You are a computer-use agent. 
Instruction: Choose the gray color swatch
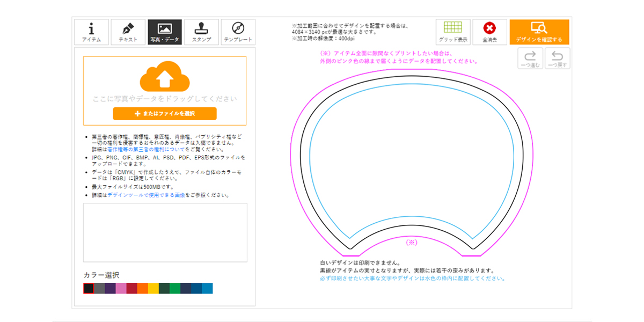click(x=99, y=288)
